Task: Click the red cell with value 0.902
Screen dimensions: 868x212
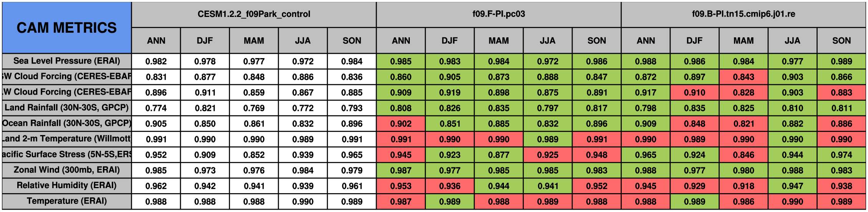Action: (x=401, y=124)
